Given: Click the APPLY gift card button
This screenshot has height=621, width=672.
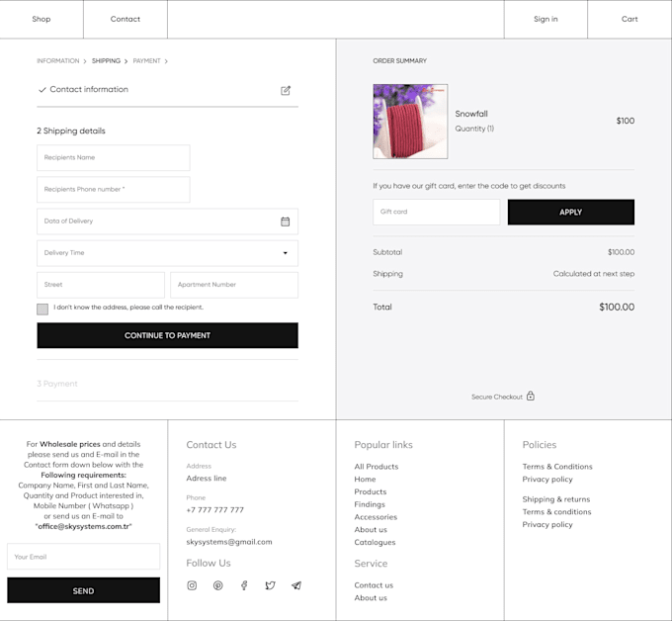Looking at the screenshot, I should [571, 212].
